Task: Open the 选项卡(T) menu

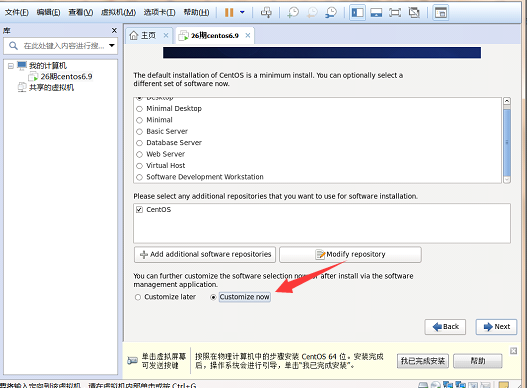Action: (x=159, y=12)
